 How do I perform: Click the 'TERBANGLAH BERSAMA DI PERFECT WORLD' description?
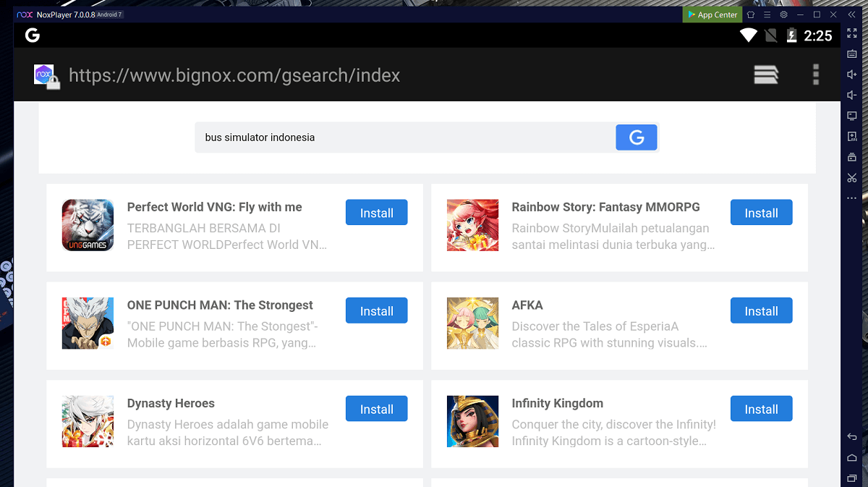227,237
